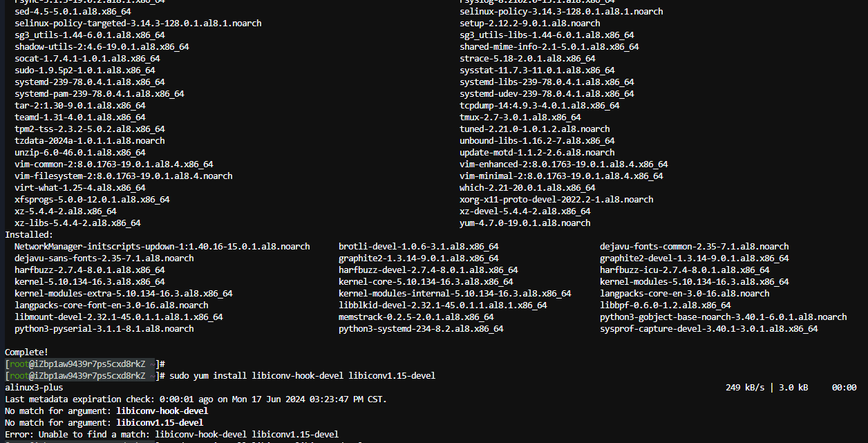Click the 'Last metadata expiration check' line
The image size is (868, 443).
(x=196, y=399)
